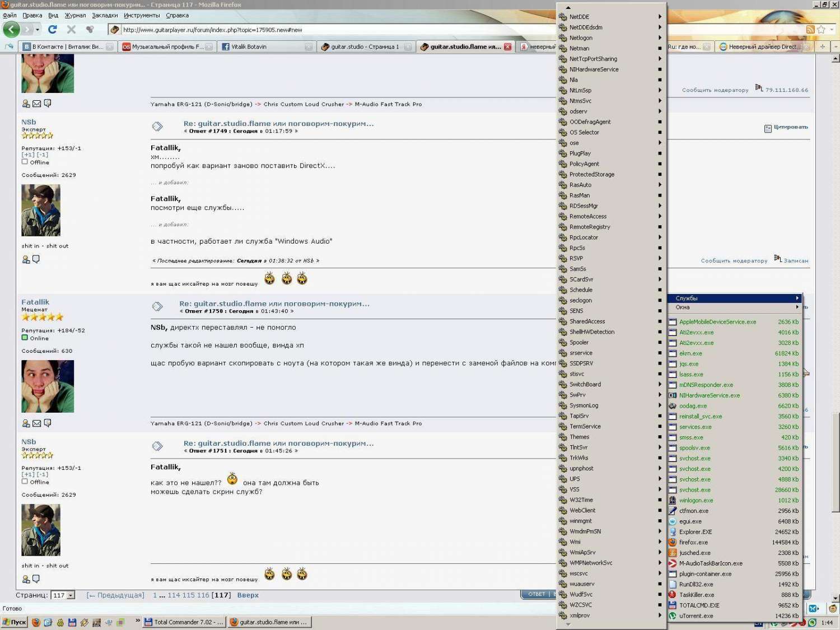
Task: Click the "Цитировать" quote link
Action: [790, 127]
